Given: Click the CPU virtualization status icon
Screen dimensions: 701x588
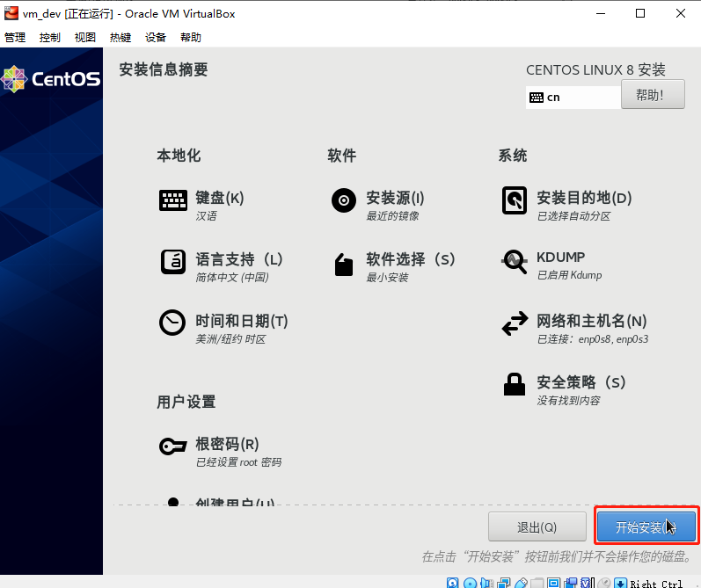Looking at the screenshot, I should pos(587,583).
